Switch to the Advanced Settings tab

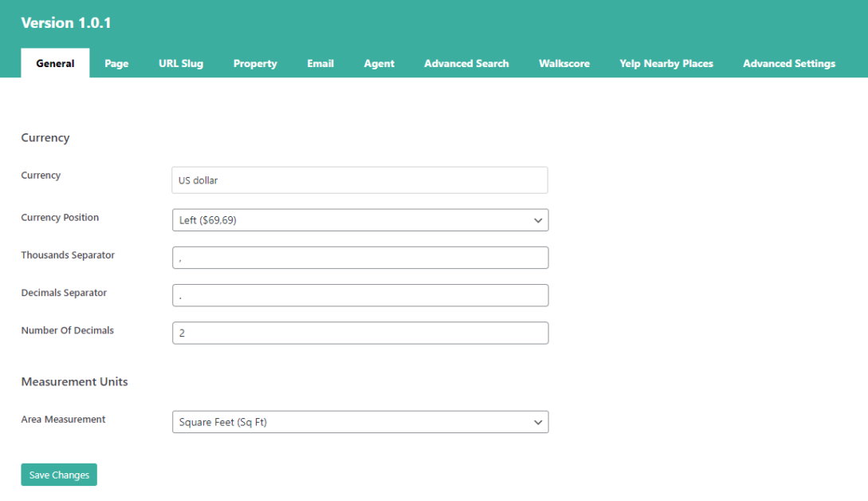pos(788,63)
